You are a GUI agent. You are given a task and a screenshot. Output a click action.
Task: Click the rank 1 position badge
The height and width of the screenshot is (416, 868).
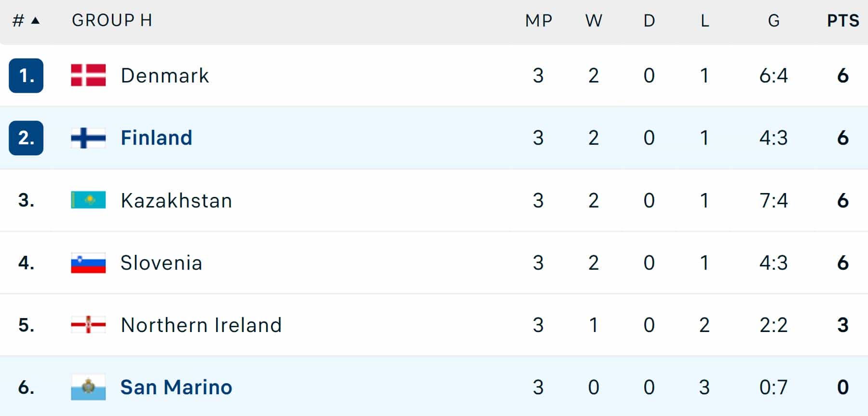(26, 76)
